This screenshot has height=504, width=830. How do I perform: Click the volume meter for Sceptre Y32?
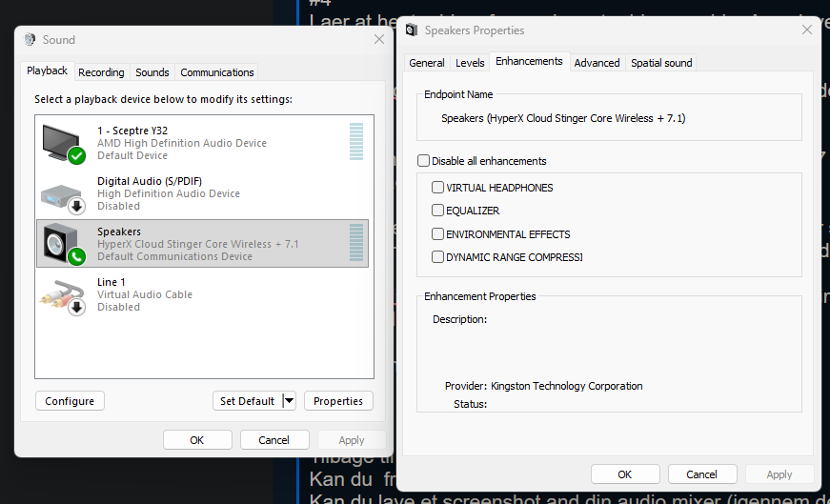coord(356,142)
